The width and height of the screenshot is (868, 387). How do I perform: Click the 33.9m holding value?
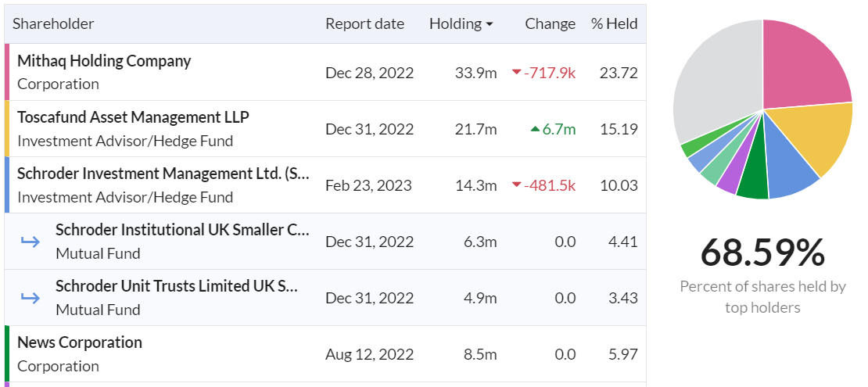(x=476, y=73)
